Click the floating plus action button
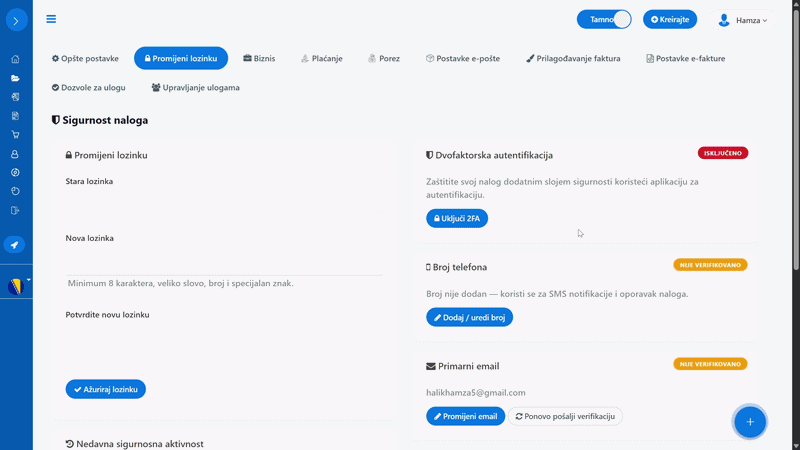Screen dimensions: 800x450 pos(749,422)
